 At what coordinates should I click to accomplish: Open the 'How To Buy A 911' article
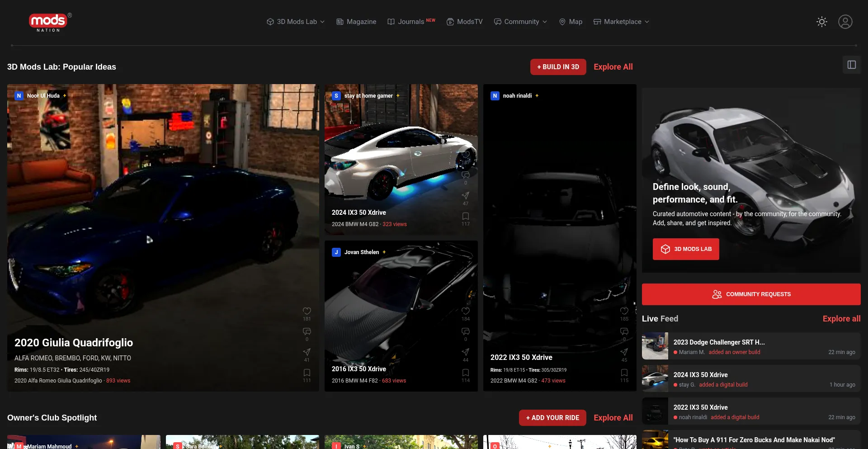pos(754,440)
